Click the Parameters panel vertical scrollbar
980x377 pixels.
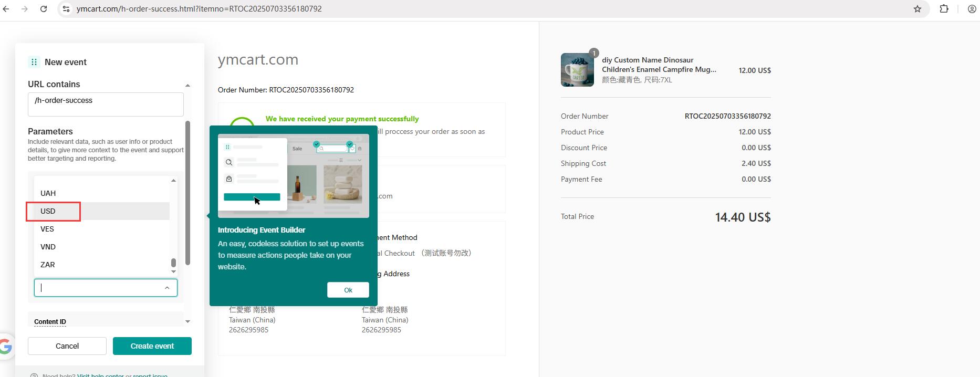click(187, 193)
